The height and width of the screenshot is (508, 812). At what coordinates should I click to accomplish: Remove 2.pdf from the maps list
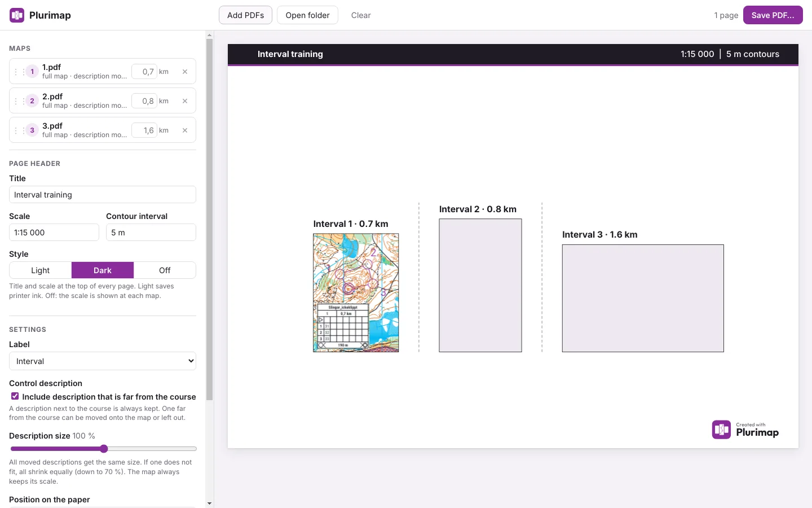point(185,101)
